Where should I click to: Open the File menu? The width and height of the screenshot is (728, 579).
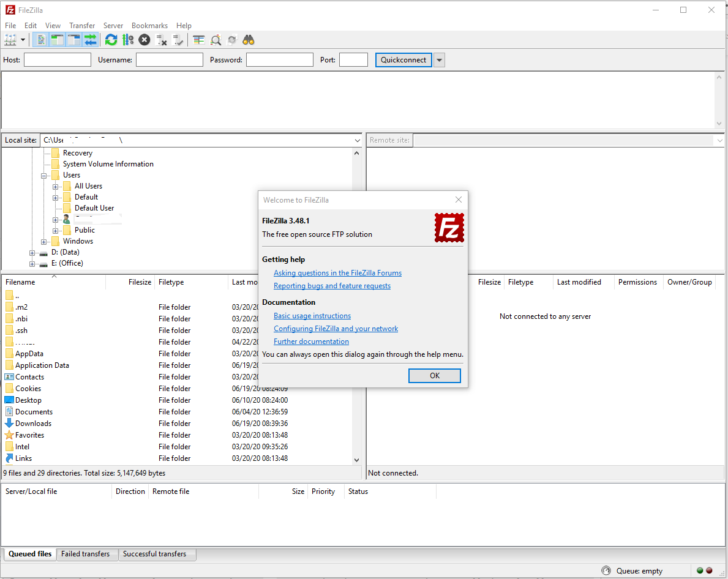(10, 26)
